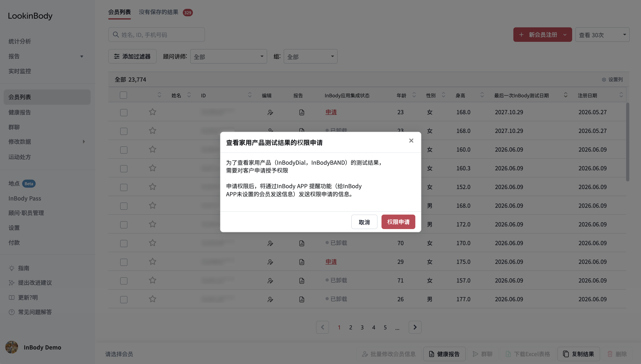Edit the member aged 26

click(x=270, y=299)
